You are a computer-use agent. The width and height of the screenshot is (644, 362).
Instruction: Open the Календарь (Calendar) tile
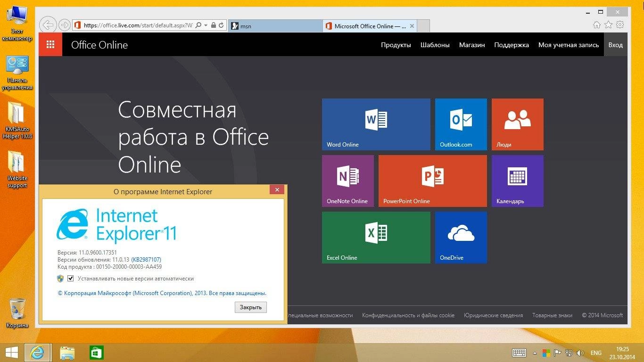click(517, 181)
